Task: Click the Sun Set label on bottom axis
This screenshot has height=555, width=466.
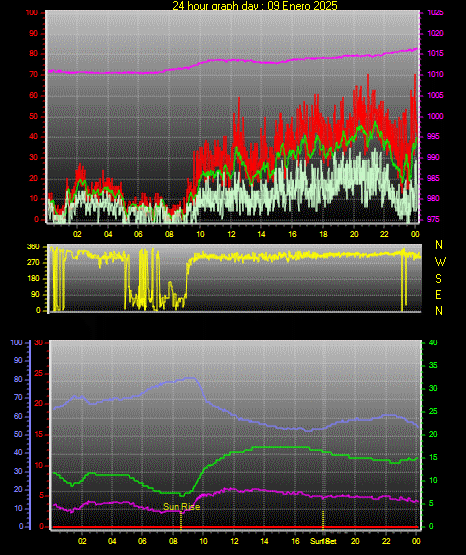Action: click(323, 541)
